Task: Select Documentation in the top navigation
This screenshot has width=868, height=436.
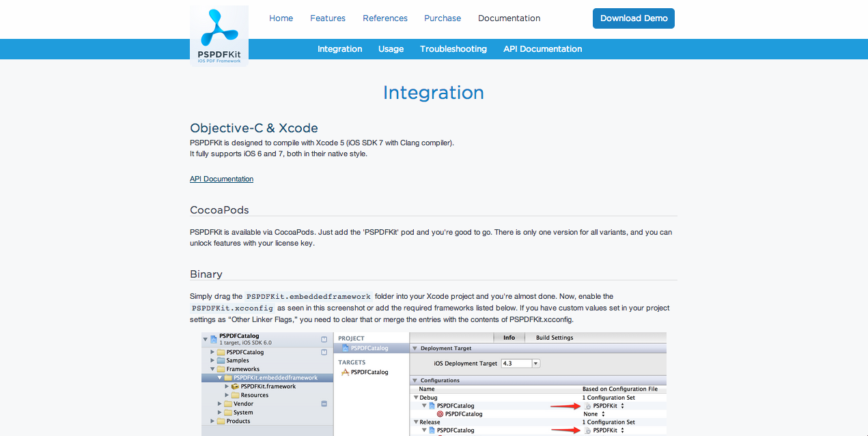Action: pos(509,18)
